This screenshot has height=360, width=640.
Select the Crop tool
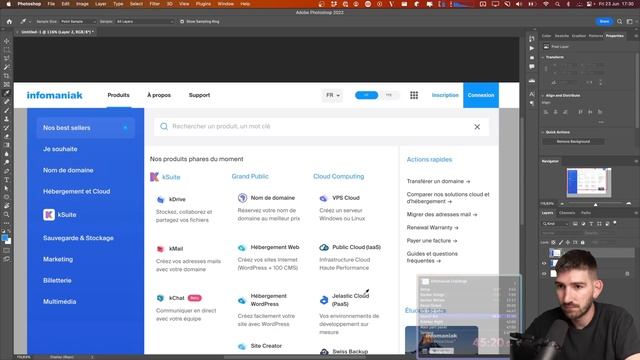point(7,76)
